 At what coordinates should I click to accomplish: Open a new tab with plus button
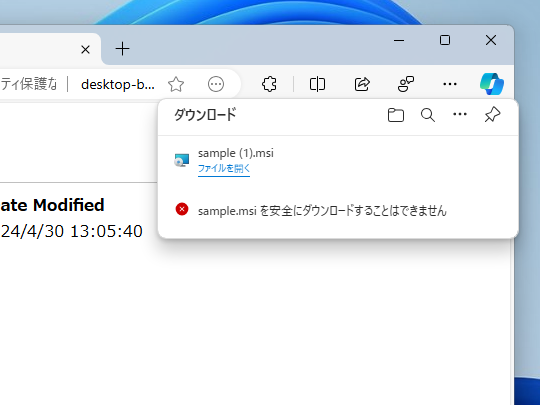coord(122,49)
